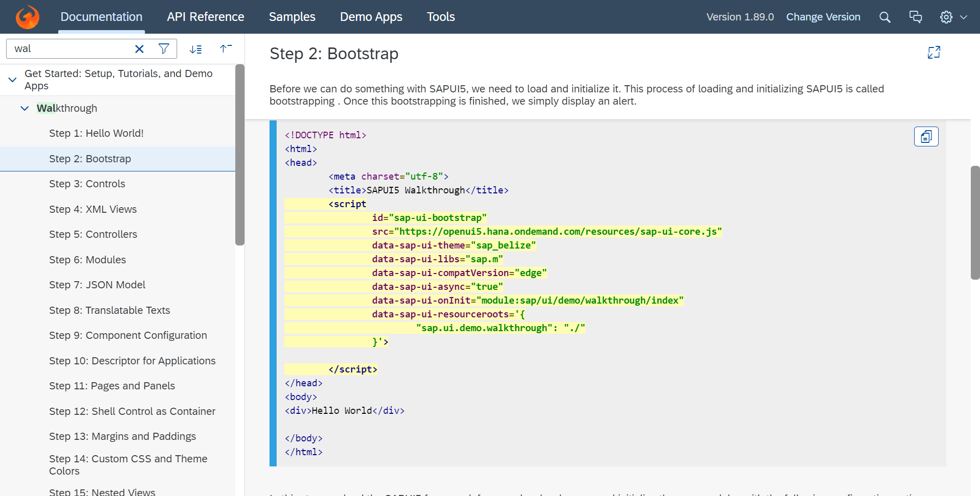Open the search magnifier icon in header
980x496 pixels.
[x=885, y=17]
